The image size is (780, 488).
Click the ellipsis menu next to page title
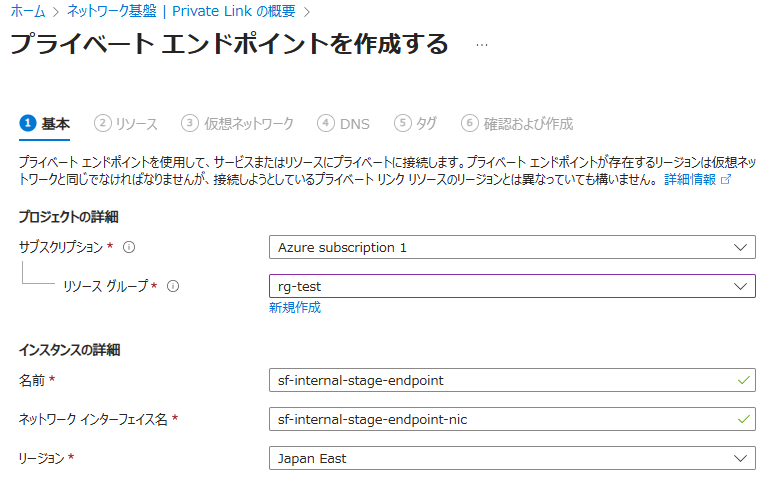[x=482, y=45]
